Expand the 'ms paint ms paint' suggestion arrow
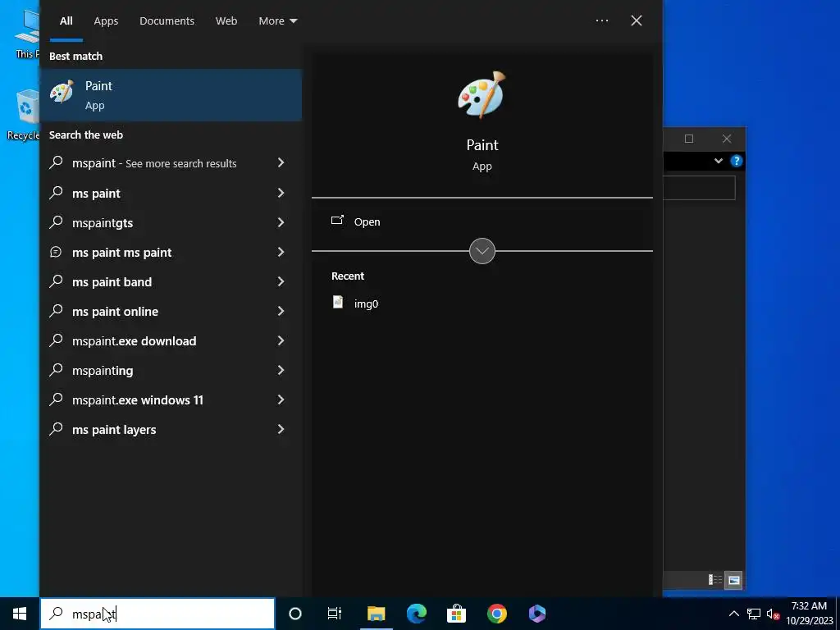Viewport: 840px width, 630px height. (281, 251)
